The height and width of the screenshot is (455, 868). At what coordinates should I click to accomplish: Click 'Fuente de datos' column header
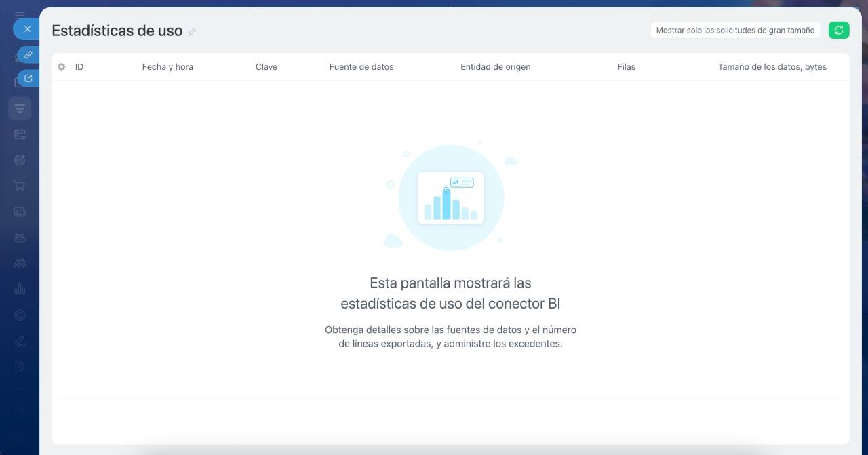coord(361,67)
